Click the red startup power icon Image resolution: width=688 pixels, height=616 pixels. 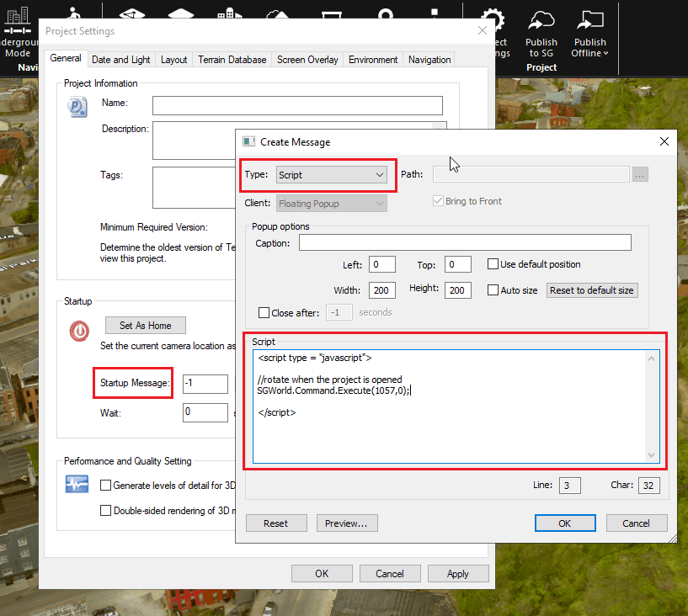pyautogui.click(x=79, y=331)
